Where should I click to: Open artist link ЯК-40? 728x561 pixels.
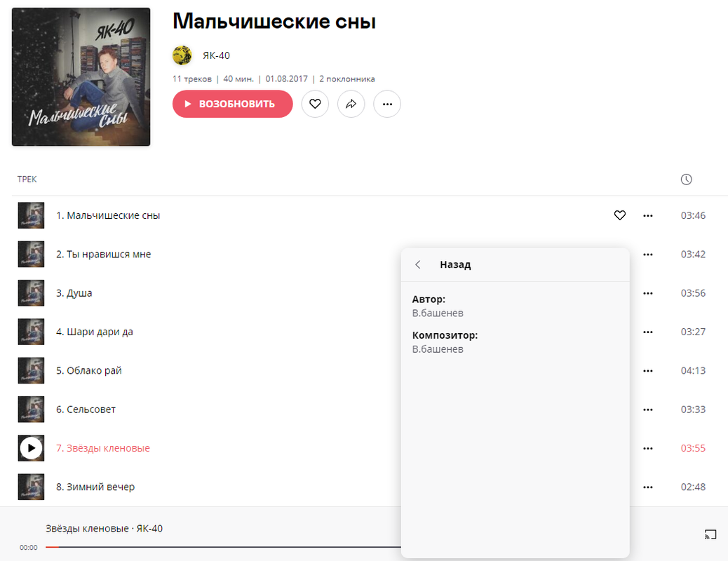tap(216, 55)
